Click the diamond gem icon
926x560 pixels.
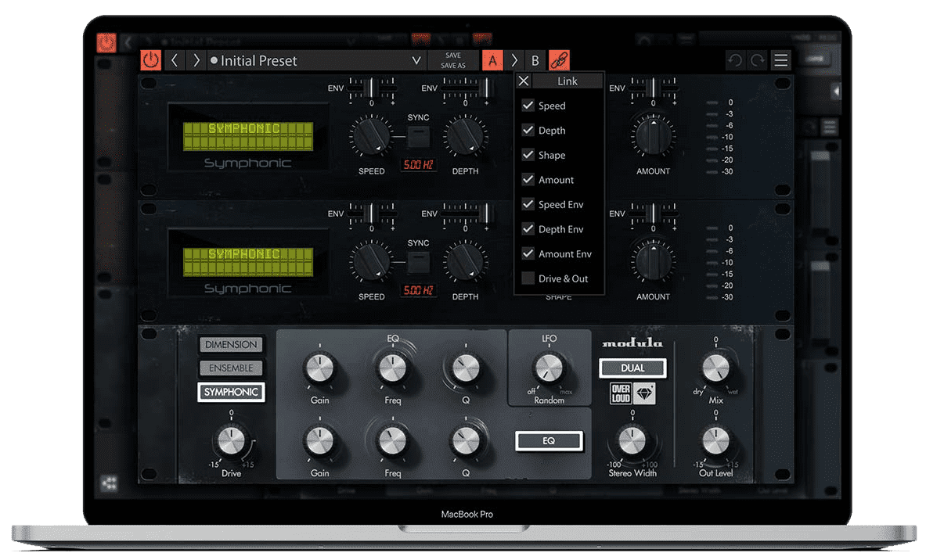[643, 393]
